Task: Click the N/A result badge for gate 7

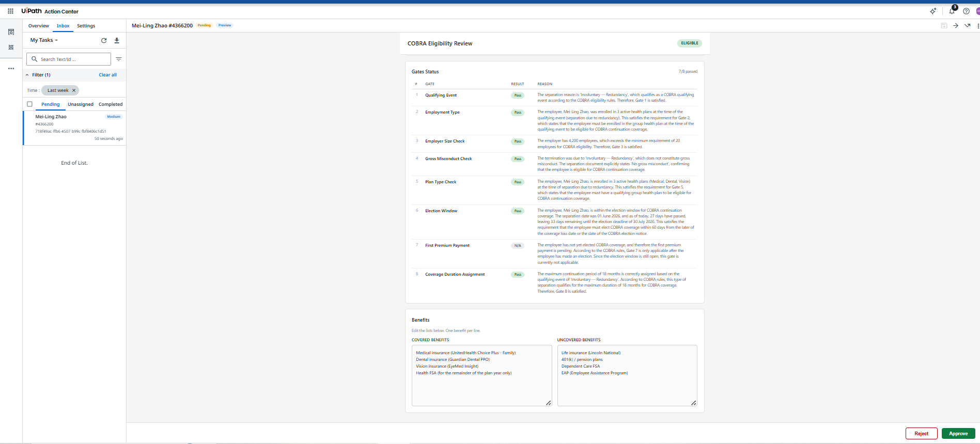Action: 518,246
